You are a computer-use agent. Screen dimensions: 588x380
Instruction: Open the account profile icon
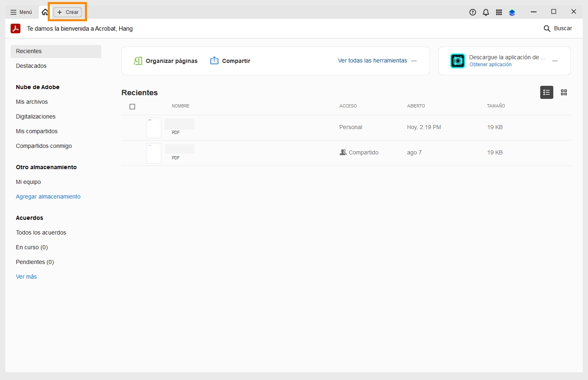512,12
